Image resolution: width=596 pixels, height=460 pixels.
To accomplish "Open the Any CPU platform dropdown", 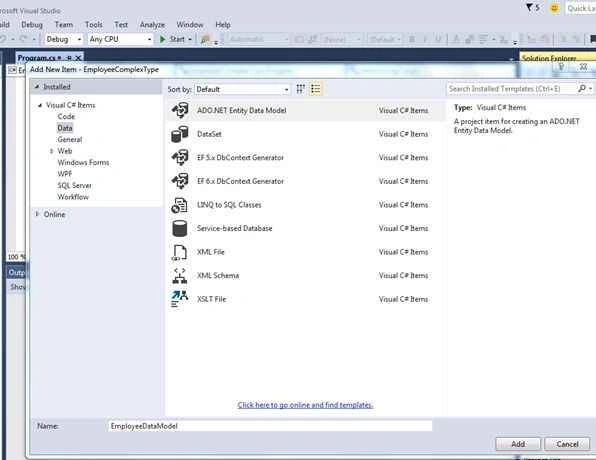I will [120, 39].
